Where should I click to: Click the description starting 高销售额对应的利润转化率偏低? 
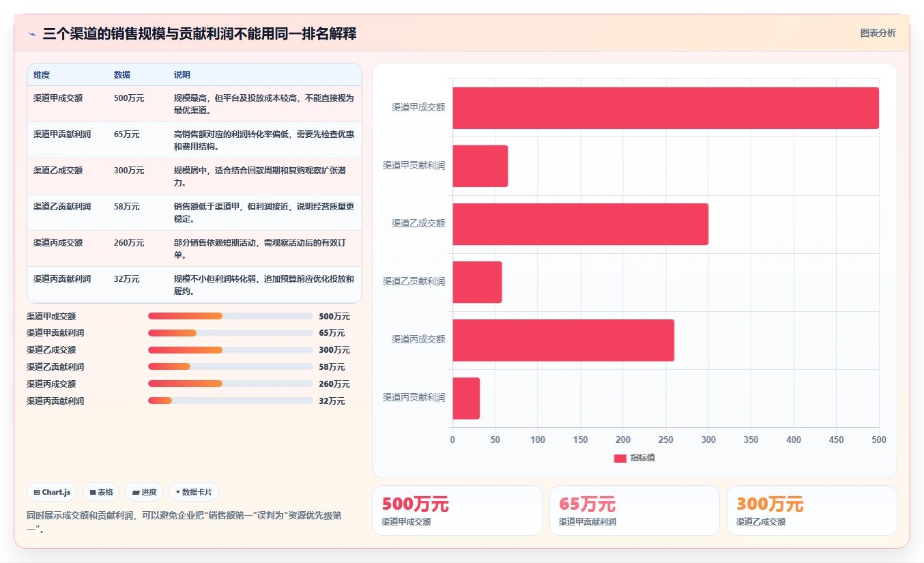tap(264, 140)
